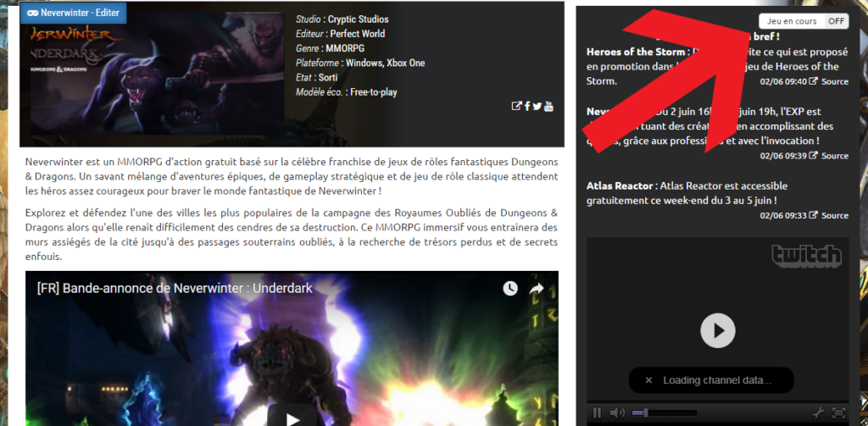Dismiss the Loading channel data message
This screenshot has width=868, height=426.
(648, 380)
